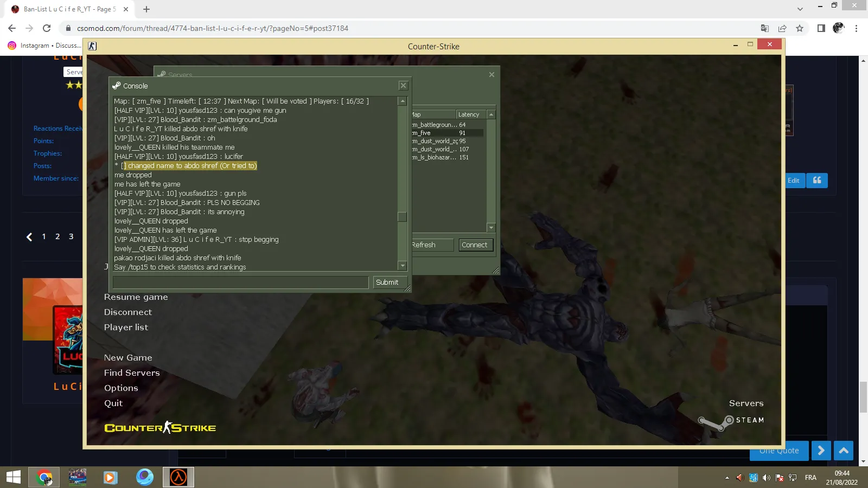Click Disconnect in the game menu
This screenshot has width=868, height=488.
point(128,312)
